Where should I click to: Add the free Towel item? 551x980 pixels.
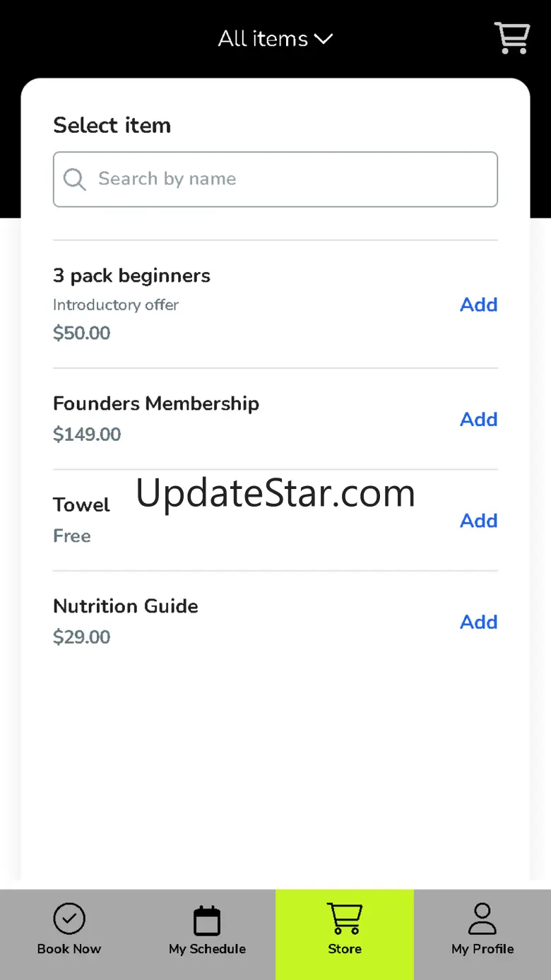click(478, 521)
